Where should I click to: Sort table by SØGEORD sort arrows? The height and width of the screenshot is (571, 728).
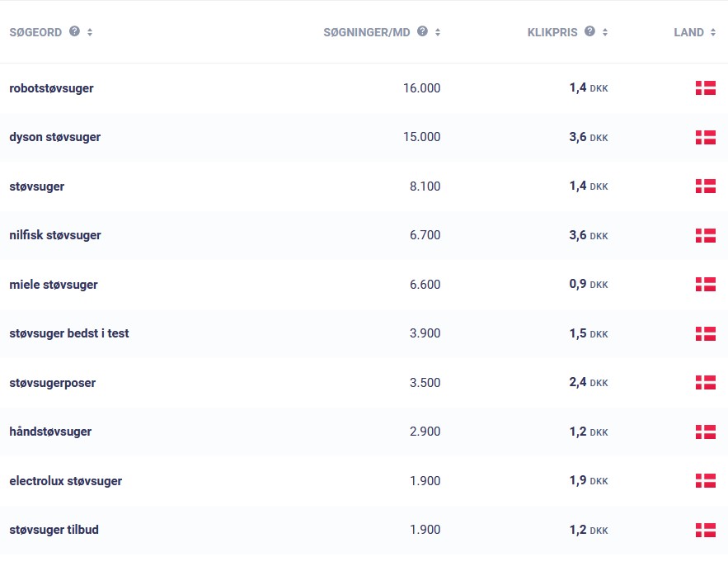(x=90, y=32)
